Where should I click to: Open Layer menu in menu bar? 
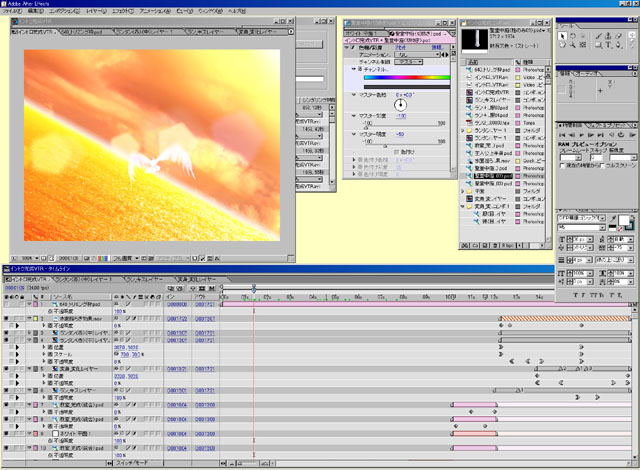(96, 11)
